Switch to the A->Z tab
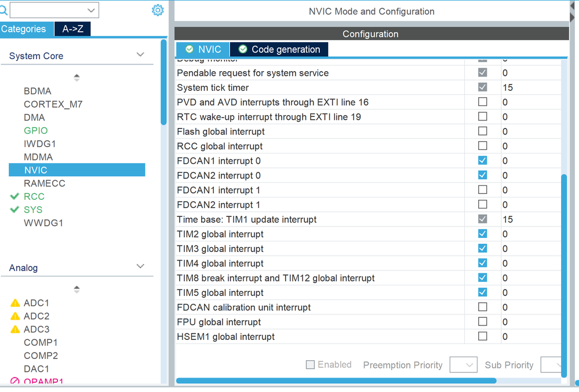Image resolution: width=579 pixels, height=392 pixels. coord(72,29)
